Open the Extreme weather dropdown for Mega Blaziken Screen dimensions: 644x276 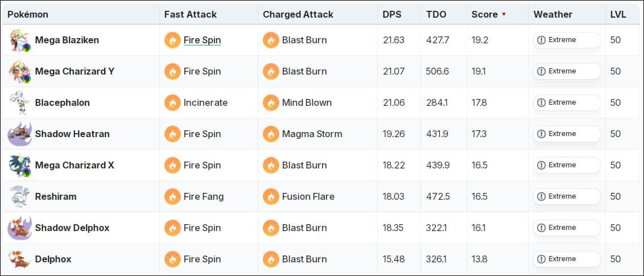[x=567, y=40]
